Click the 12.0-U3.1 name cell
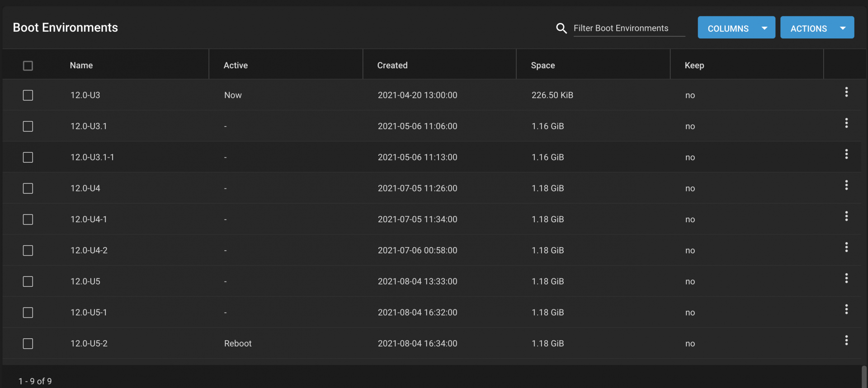The height and width of the screenshot is (388, 868). coord(89,126)
